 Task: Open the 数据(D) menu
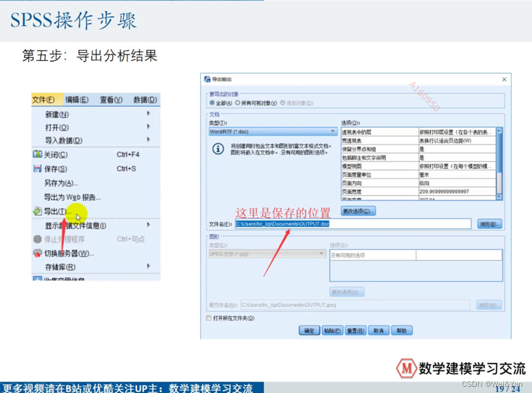click(x=145, y=100)
